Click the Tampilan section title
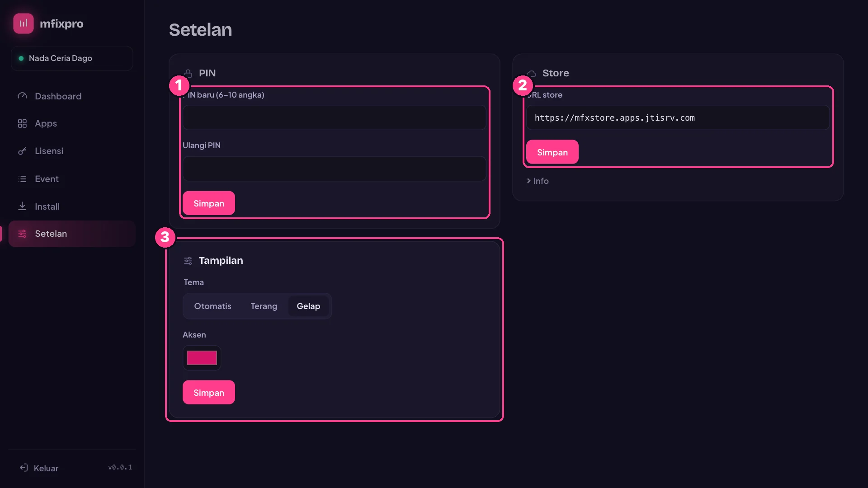 click(x=221, y=260)
